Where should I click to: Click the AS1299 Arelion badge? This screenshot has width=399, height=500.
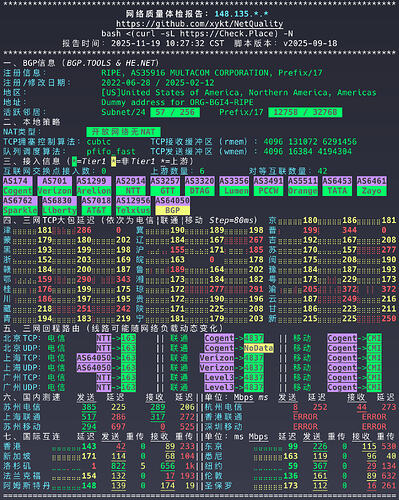(94, 186)
